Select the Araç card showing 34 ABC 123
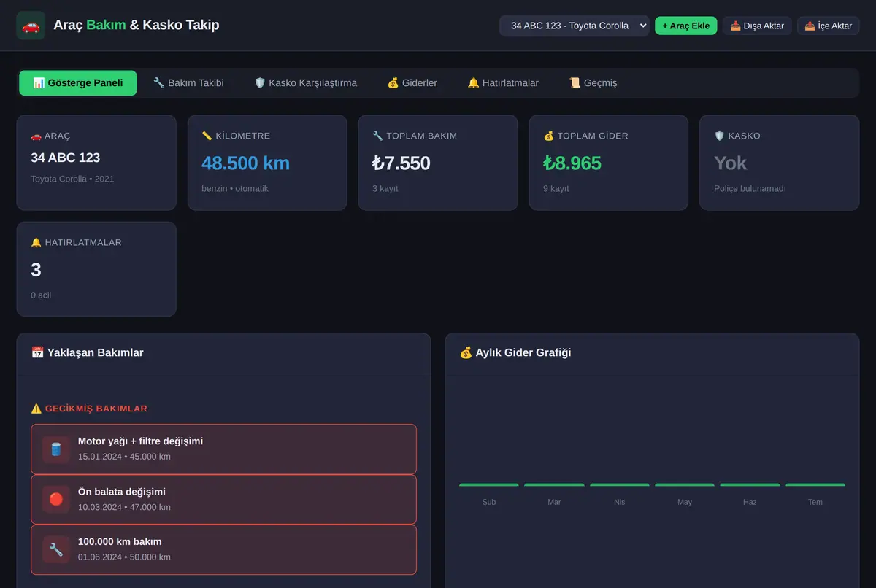876x588 pixels. pyautogui.click(x=96, y=163)
